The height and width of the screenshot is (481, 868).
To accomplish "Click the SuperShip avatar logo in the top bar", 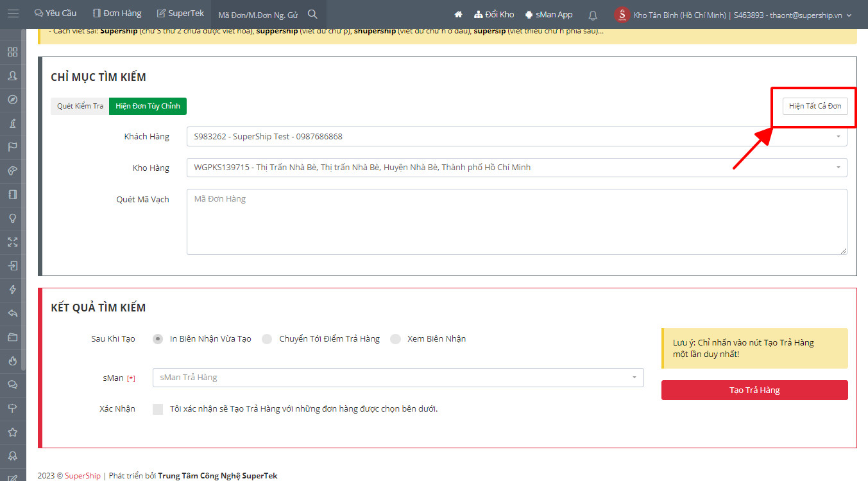I will click(x=622, y=15).
